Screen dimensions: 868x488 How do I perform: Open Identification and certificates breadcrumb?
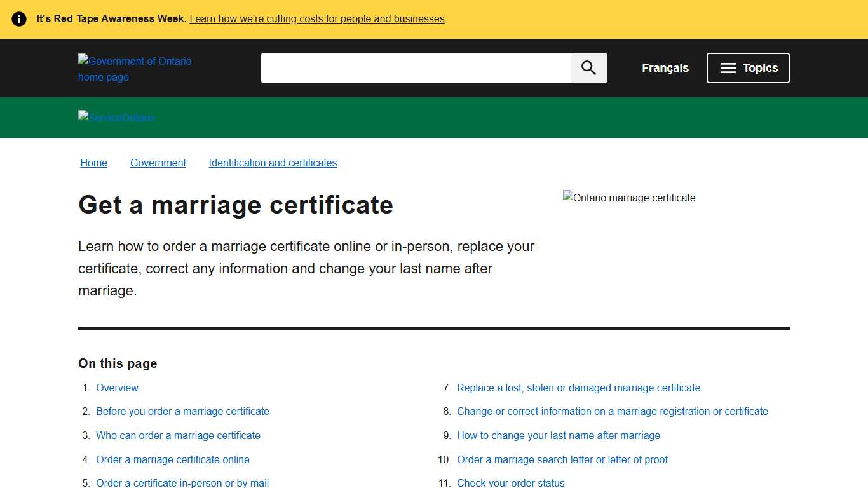pyautogui.click(x=273, y=163)
